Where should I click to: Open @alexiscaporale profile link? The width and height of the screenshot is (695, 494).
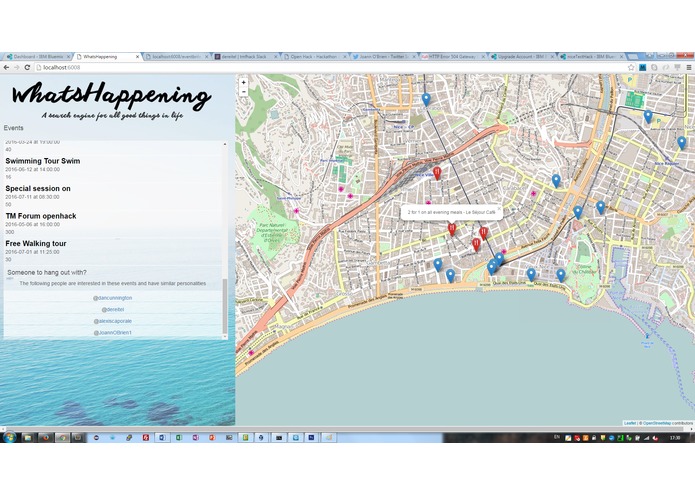pos(113,321)
